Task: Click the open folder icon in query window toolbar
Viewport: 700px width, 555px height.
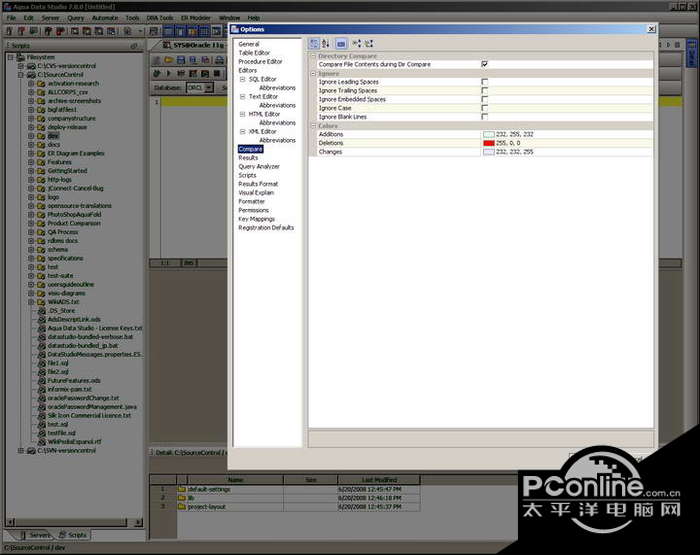Action: point(169,60)
